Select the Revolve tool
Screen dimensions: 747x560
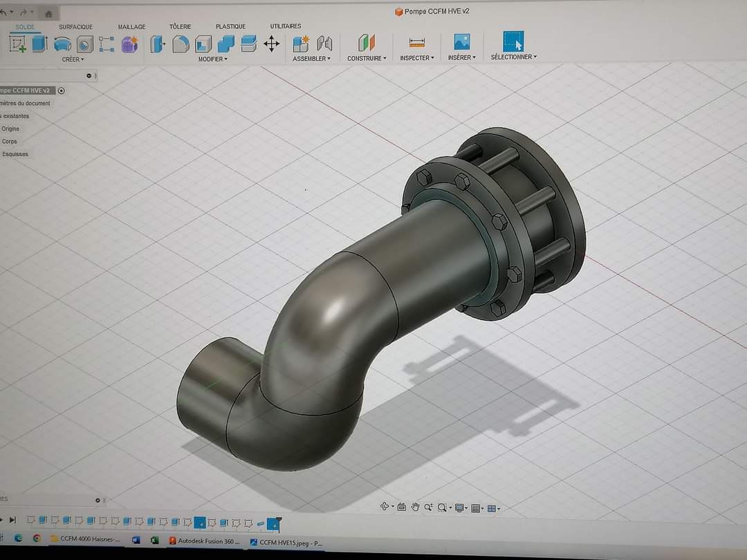[62, 44]
